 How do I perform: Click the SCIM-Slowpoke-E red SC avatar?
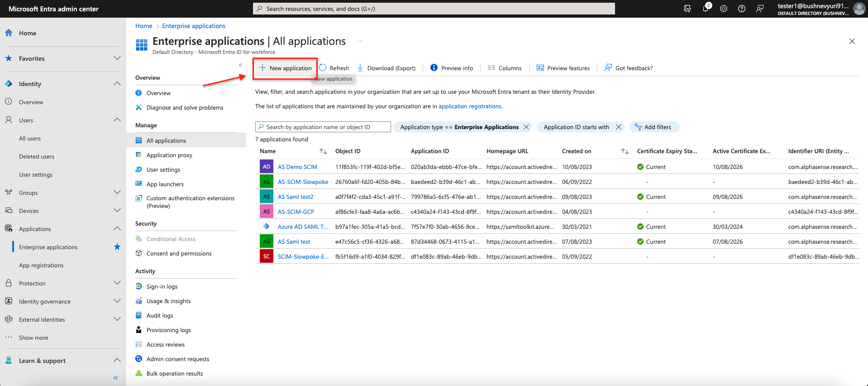click(x=267, y=256)
